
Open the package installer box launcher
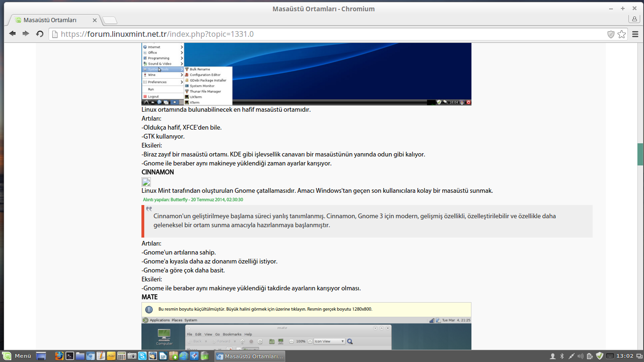173,356
